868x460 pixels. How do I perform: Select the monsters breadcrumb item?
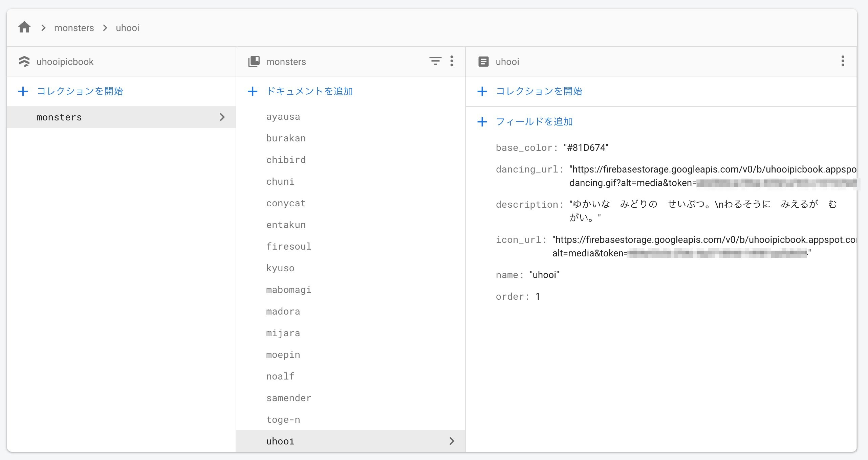74,28
